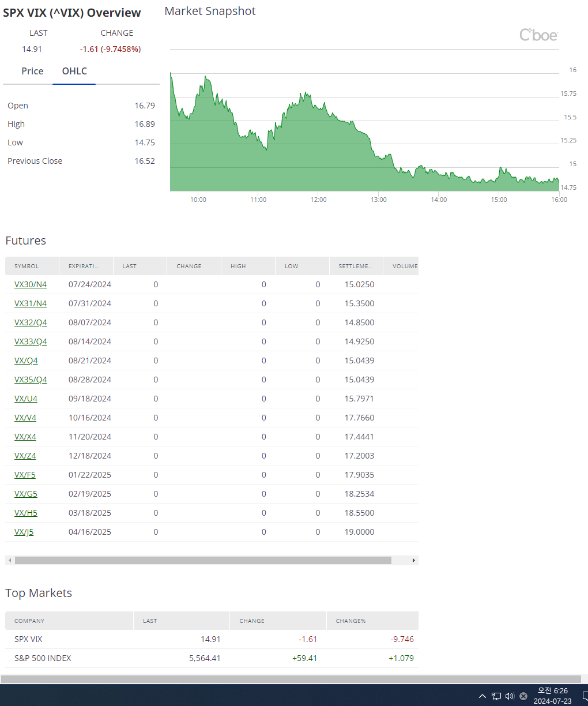
Task: Sort Top Markets by CHANGE header
Action: (278, 621)
